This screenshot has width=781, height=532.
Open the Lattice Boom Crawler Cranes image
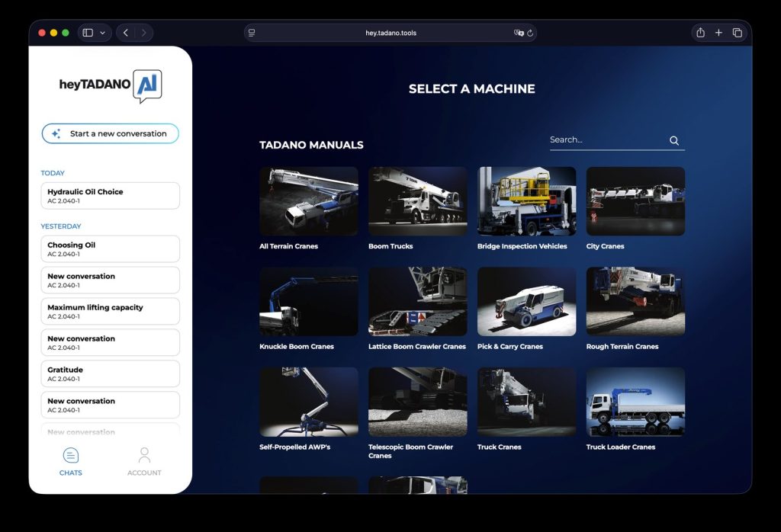coord(418,302)
